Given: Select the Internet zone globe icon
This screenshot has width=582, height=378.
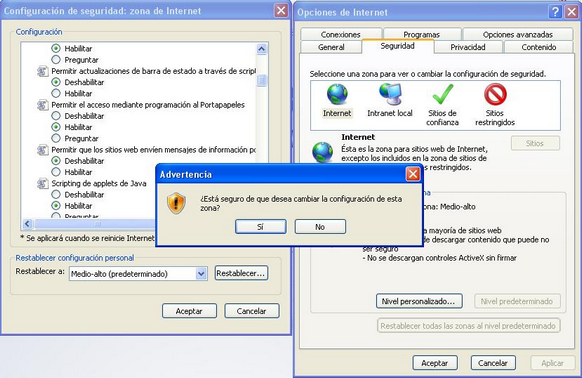Looking at the screenshot, I should coord(337,94).
